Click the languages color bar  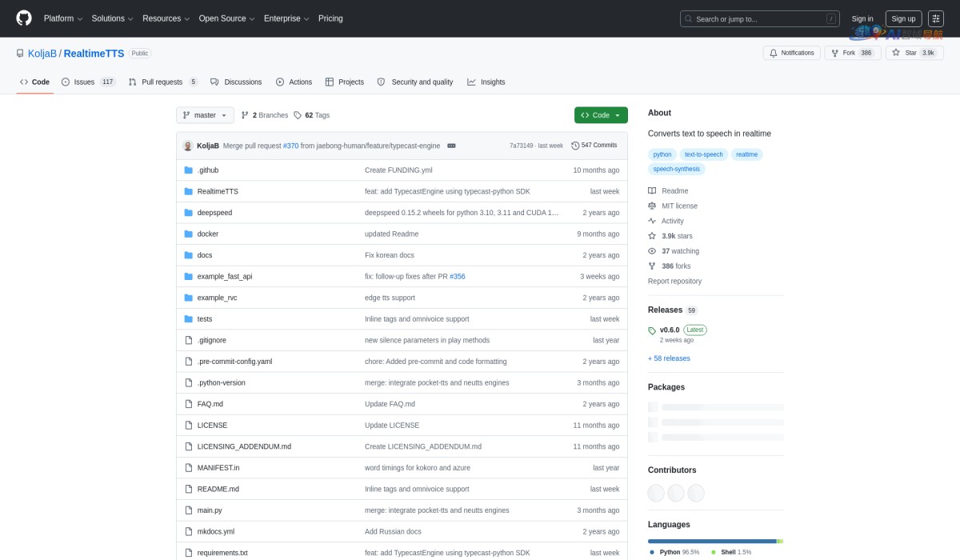tap(712, 541)
